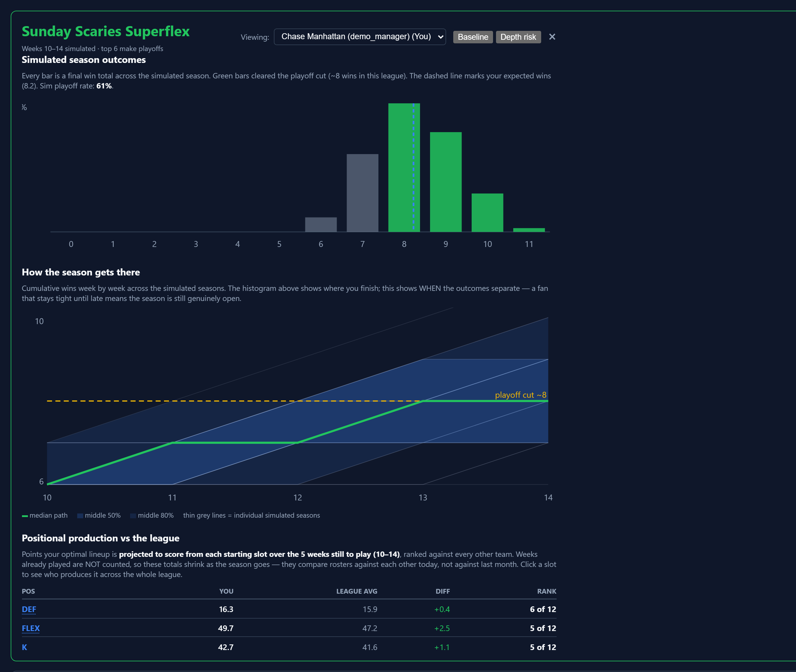The height and width of the screenshot is (672, 796).
Task: Click the 'How the season gets there' heading
Action: pos(81,272)
